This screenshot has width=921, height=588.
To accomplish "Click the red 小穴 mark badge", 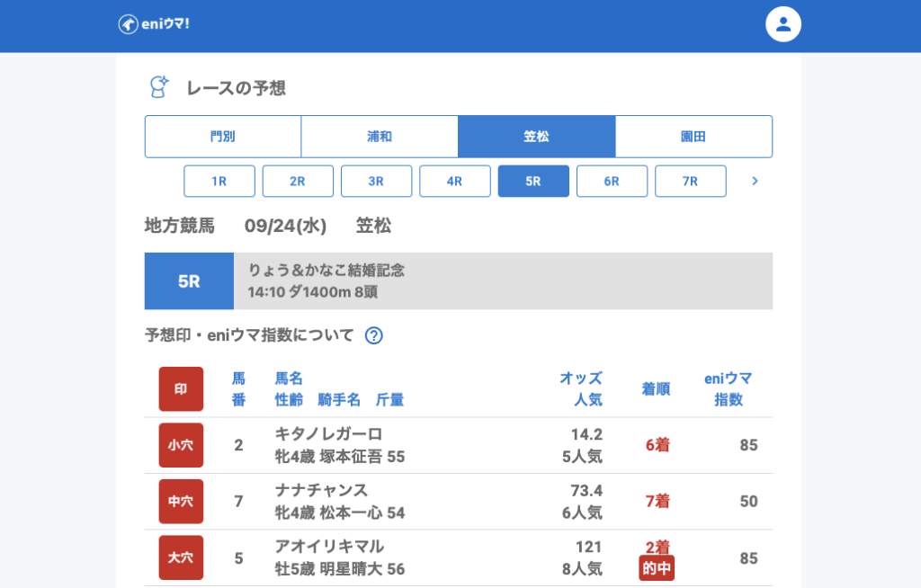I will [181, 445].
